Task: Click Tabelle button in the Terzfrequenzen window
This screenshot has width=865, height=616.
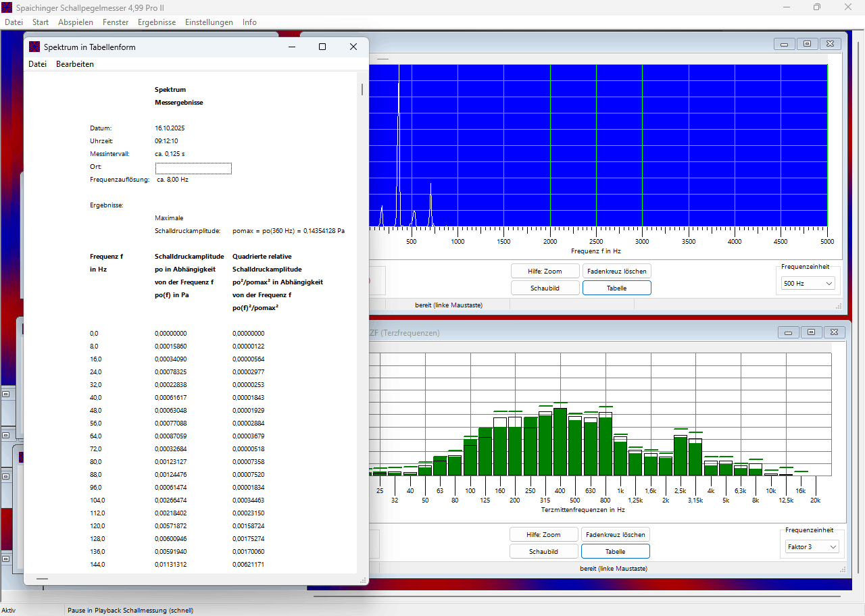Action: (x=616, y=551)
